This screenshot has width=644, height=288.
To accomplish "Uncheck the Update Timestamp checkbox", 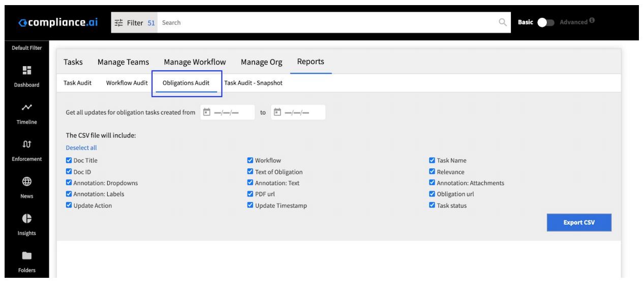I will [250, 205].
